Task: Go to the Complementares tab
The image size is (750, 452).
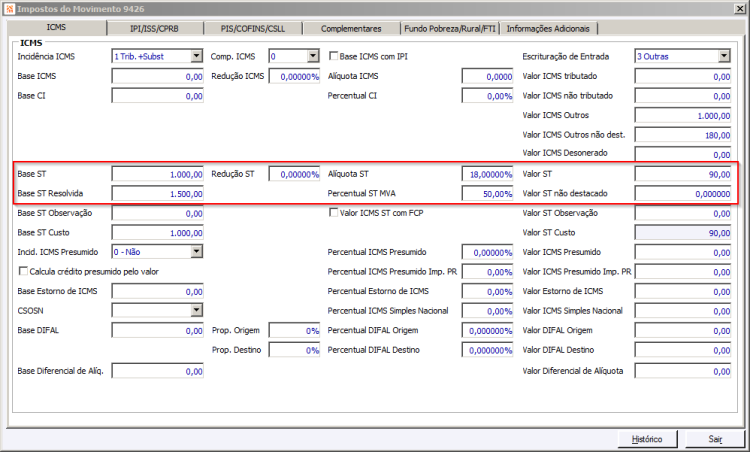Action: 351,29
